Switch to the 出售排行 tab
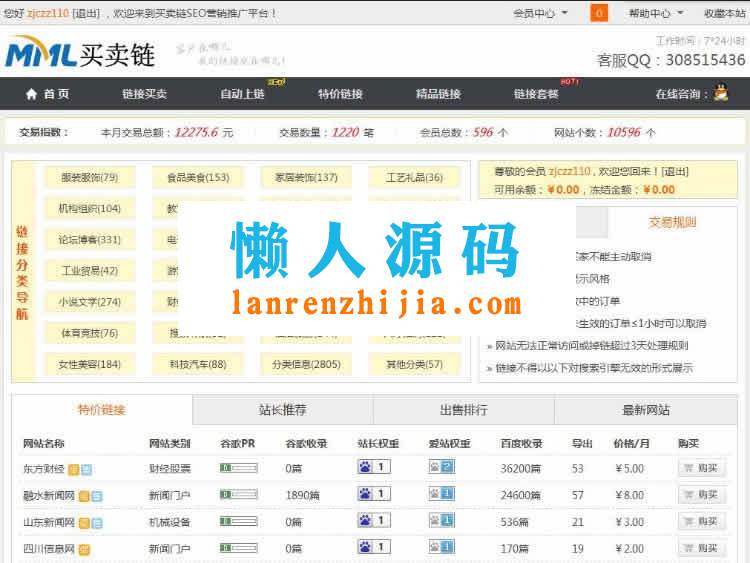 point(464,410)
